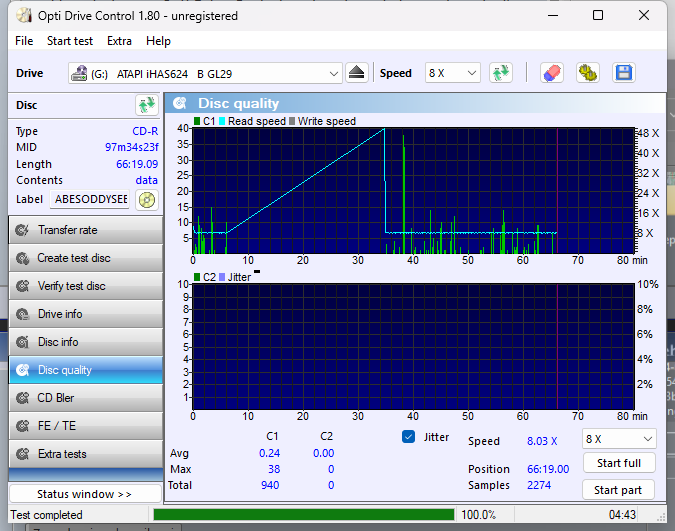Click the Disc quality panel header icon
Viewport: 675px width, 531px height.
179,104
